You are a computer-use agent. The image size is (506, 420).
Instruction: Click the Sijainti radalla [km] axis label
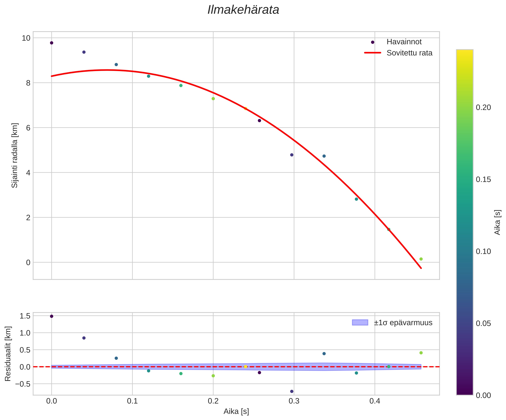[x=15, y=156]
